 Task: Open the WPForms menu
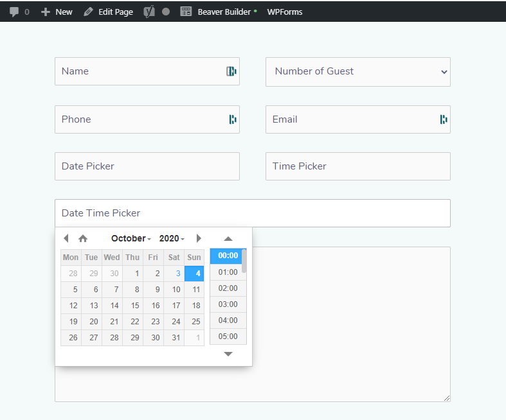point(285,12)
